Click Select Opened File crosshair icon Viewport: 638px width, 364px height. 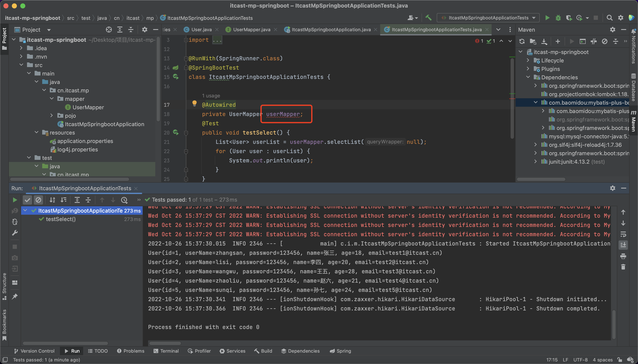point(108,30)
